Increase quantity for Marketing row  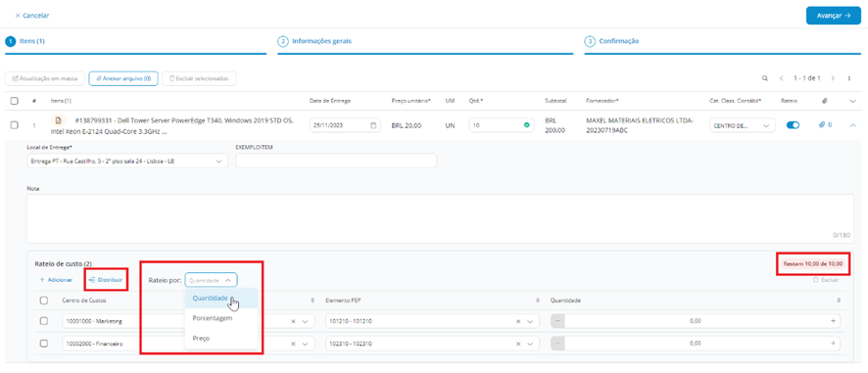point(833,321)
